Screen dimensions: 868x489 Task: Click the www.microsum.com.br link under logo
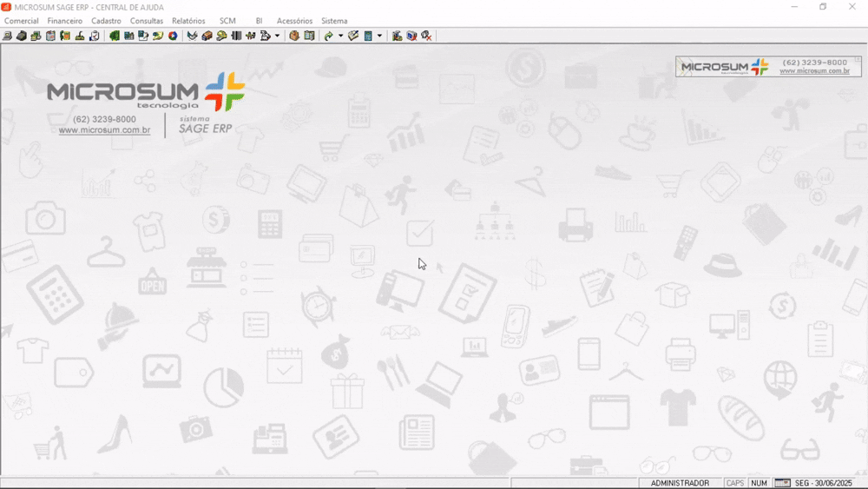pos(104,130)
